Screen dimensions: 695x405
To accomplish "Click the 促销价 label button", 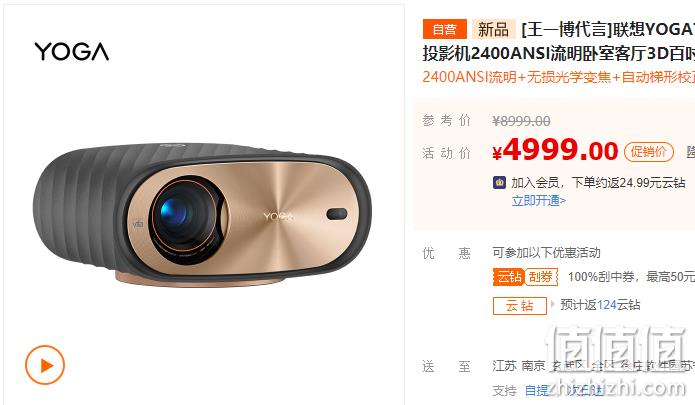I will [649, 152].
